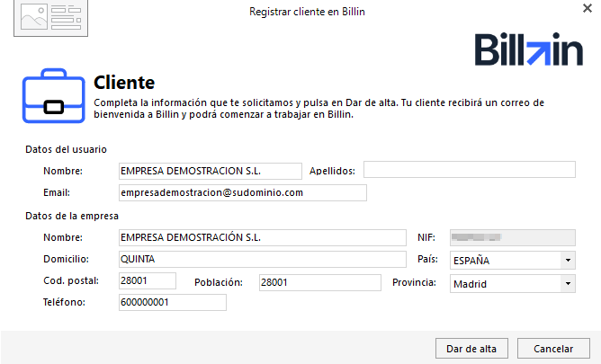The image size is (601, 364).
Task: Click the Datos de la empresa section label
Action: point(72,216)
